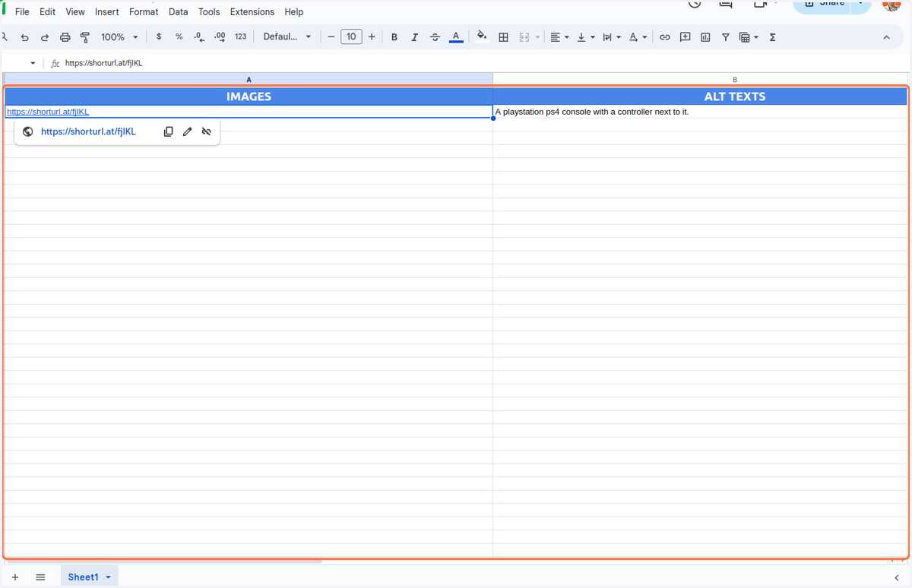Click the fx function icon
Image resolution: width=912 pixels, height=588 pixels.
pyautogui.click(x=55, y=64)
